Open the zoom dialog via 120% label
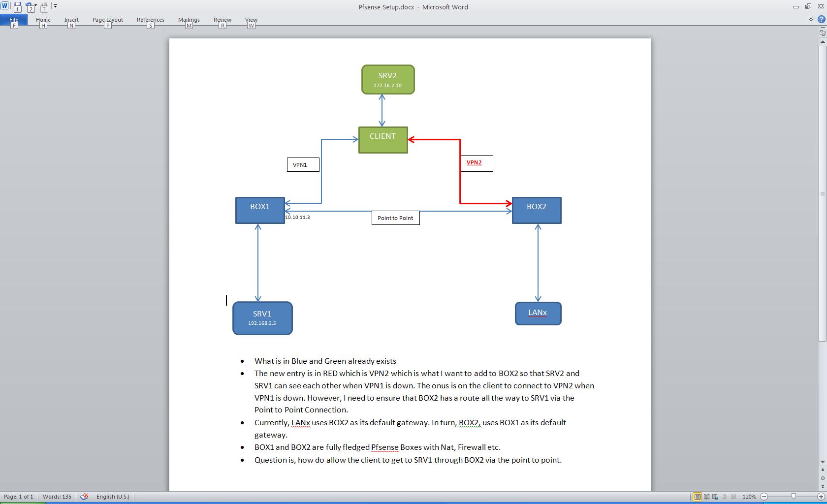The image size is (827, 504). pyautogui.click(x=749, y=497)
